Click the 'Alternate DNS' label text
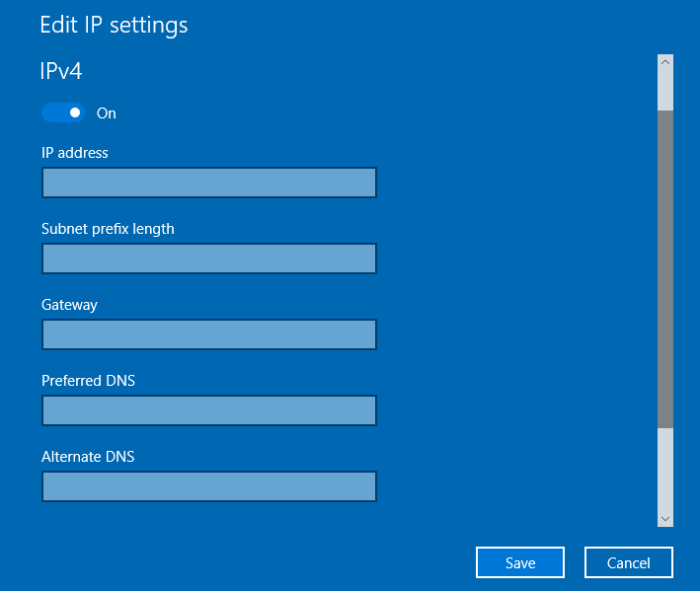Screen dimensions: 700x591 (88, 456)
